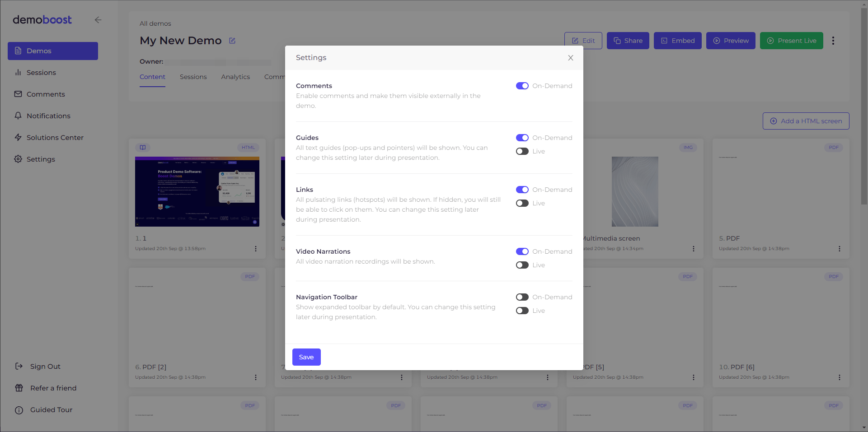Open the first screen thumbnail preview
Viewport: 868px width, 432px height.
[x=197, y=191]
